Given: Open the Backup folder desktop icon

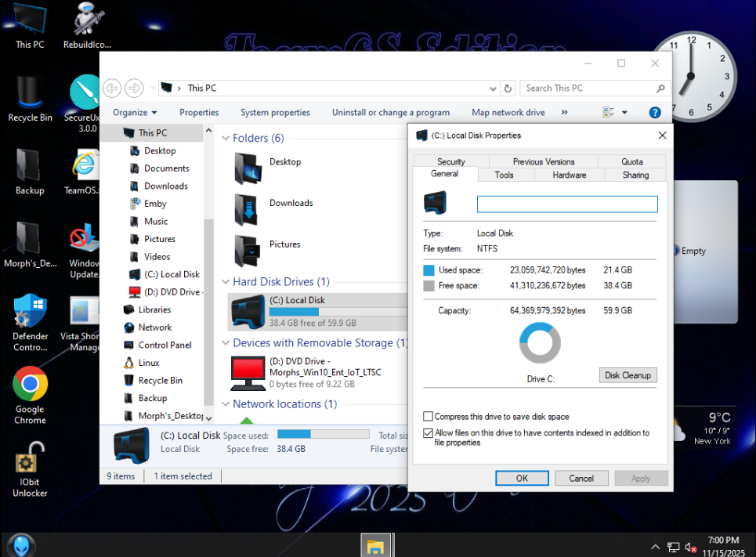Looking at the screenshot, I should (30, 172).
